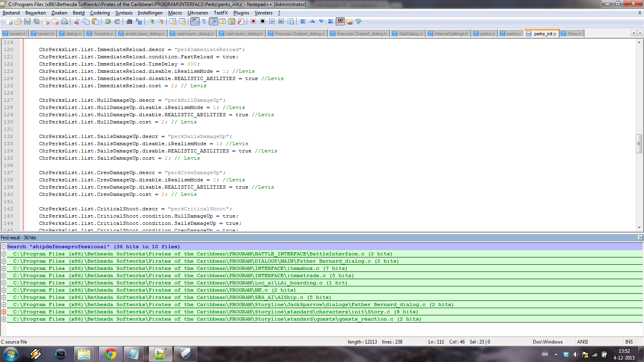
Task: Expand the red-marked Story.c result
Action: click(x=4, y=312)
